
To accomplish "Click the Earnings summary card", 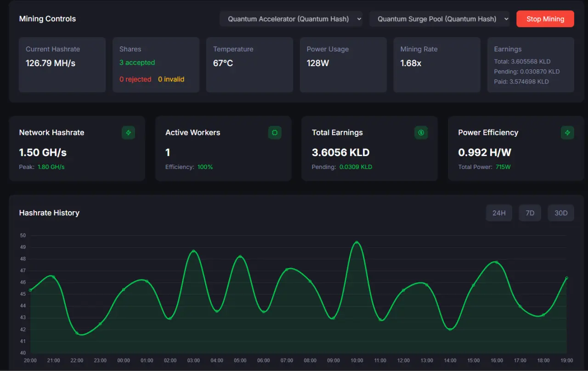I will coord(531,65).
